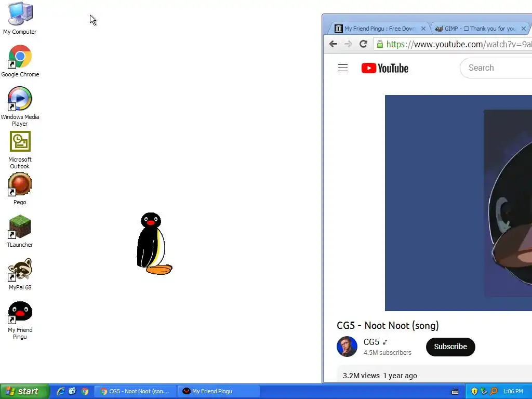The width and height of the screenshot is (532, 399).
Task: Switch to My Friend Pingu taskbar button
Action: [219, 391]
